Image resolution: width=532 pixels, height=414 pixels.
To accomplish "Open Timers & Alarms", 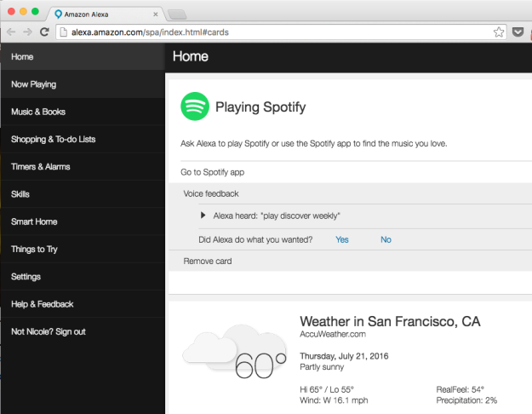I will click(83, 167).
